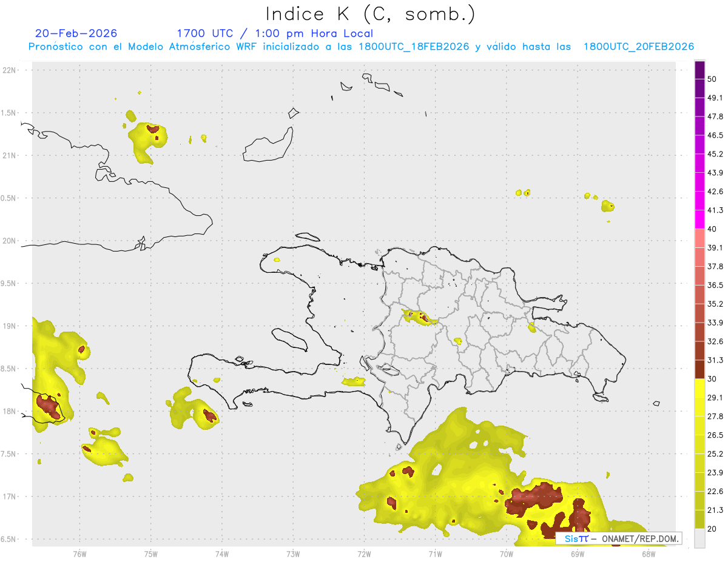728x562 pixels.
Task: Click the colorbar label '43.9'
Action: coord(715,173)
